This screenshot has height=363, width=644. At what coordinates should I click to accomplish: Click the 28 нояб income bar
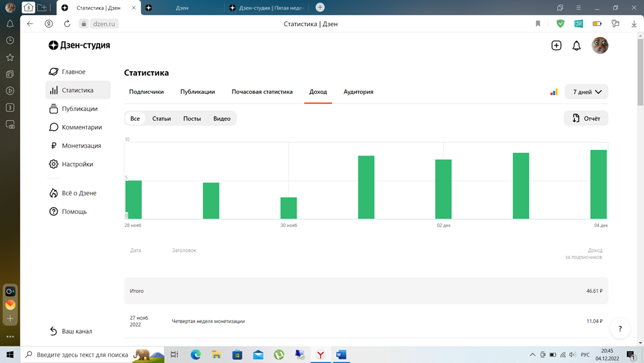click(x=134, y=200)
